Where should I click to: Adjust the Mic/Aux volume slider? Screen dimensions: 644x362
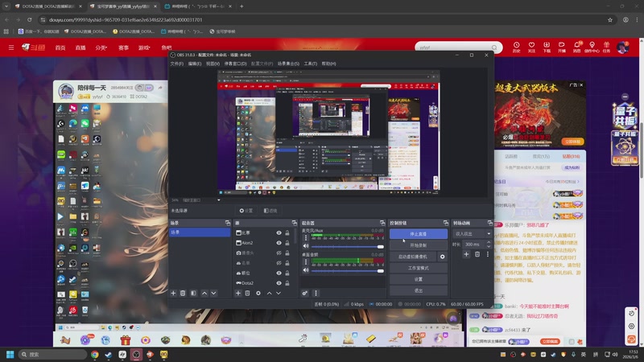(x=348, y=247)
